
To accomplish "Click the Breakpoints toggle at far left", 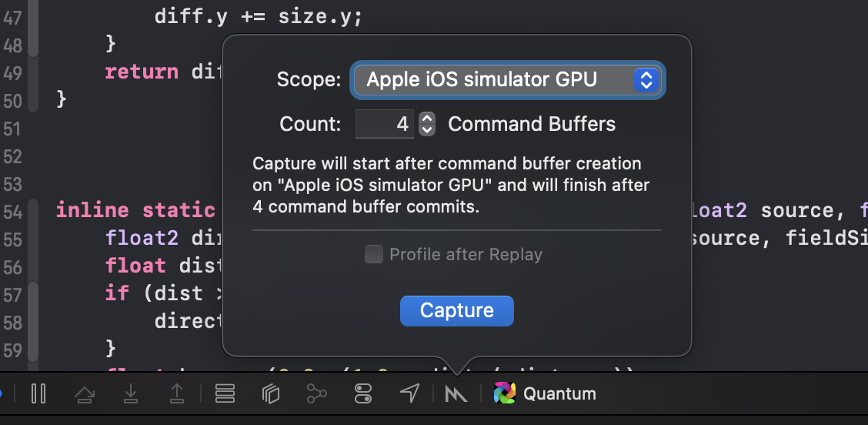I will tap(2, 394).
